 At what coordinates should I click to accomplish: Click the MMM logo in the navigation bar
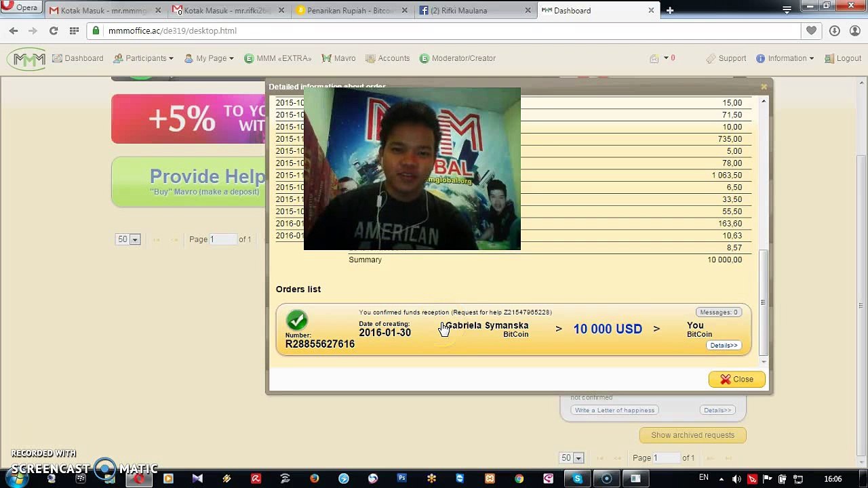[26, 59]
